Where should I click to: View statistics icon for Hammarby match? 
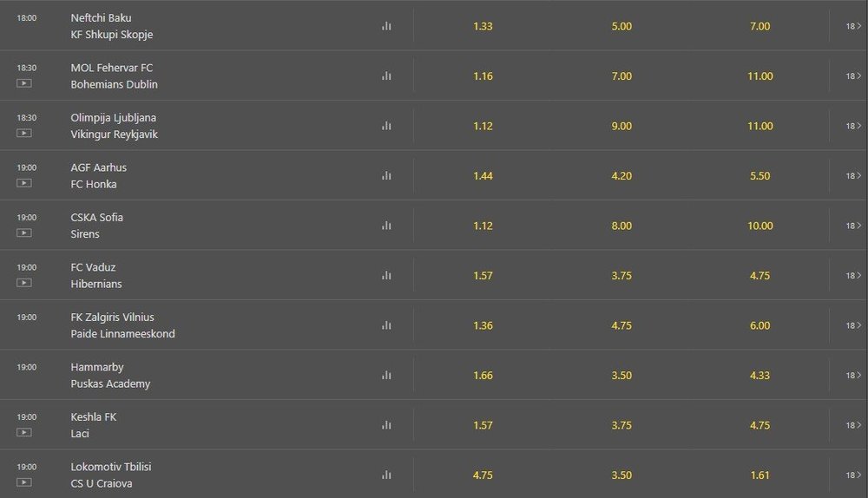click(x=386, y=375)
